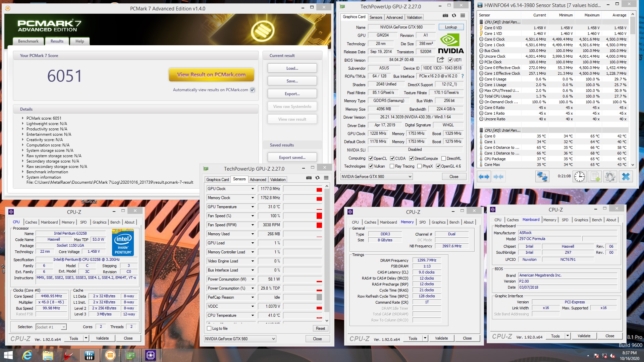Click HWiNFO clock reset timer icon
The height and width of the screenshot is (362, 644).
pyautogui.click(x=580, y=177)
